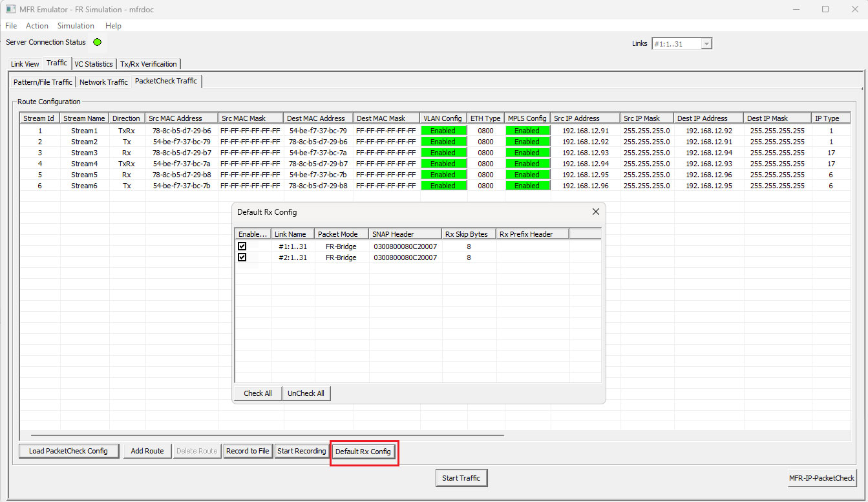Switch to the VC Statistics tab

pos(93,63)
